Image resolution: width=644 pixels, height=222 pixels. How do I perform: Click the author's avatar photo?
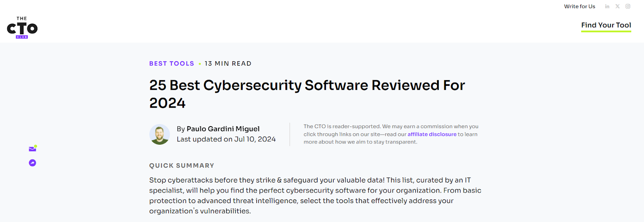159,134
